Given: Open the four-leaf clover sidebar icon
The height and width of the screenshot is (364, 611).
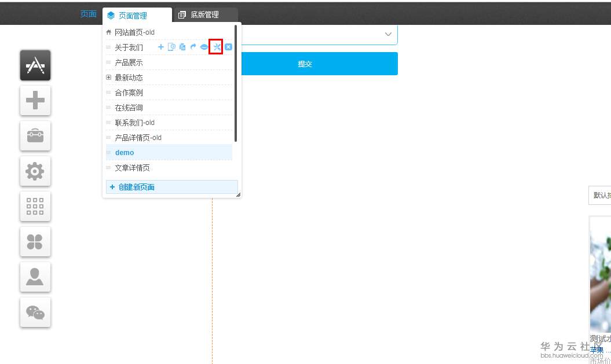Looking at the screenshot, I should 35,242.
